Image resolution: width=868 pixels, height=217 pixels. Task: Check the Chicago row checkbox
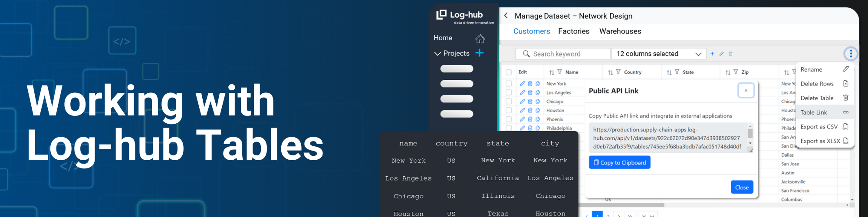[509, 101]
